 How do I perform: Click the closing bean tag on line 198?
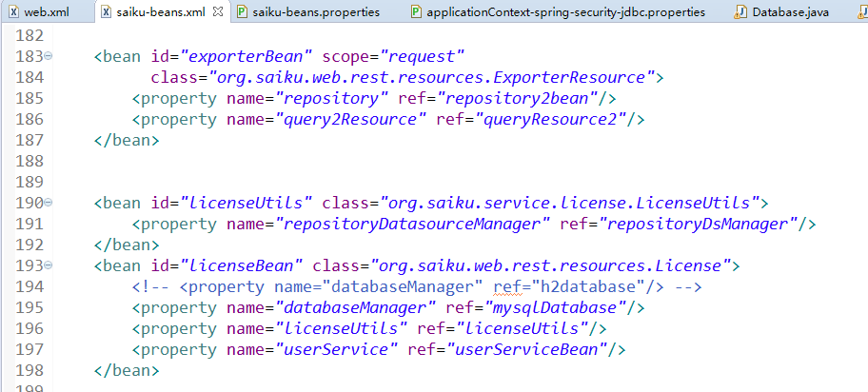[127, 370]
